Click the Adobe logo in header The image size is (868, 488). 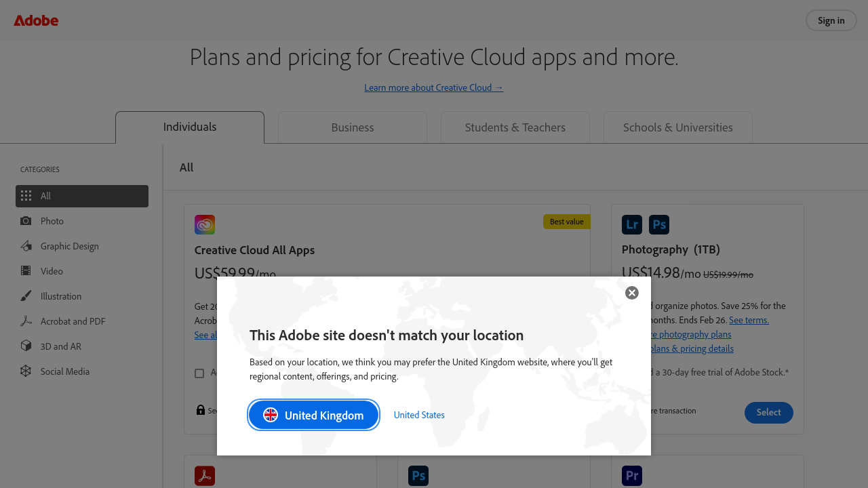(36, 20)
